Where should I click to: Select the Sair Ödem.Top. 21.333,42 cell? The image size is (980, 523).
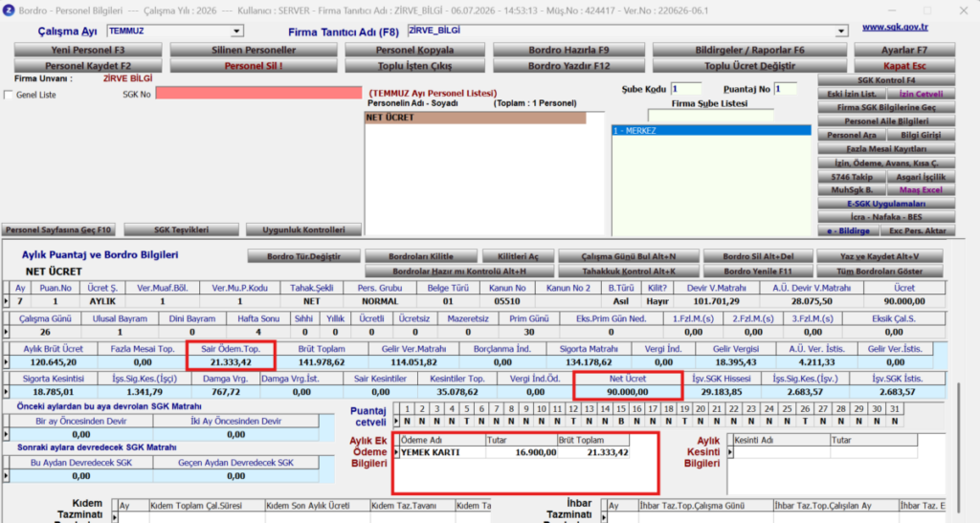point(231,362)
